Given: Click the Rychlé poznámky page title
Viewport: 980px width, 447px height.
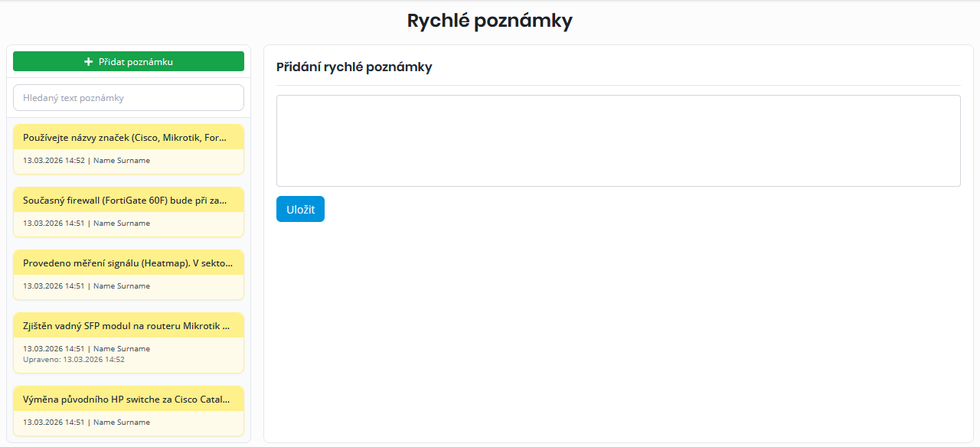Looking at the screenshot, I should point(489,21).
